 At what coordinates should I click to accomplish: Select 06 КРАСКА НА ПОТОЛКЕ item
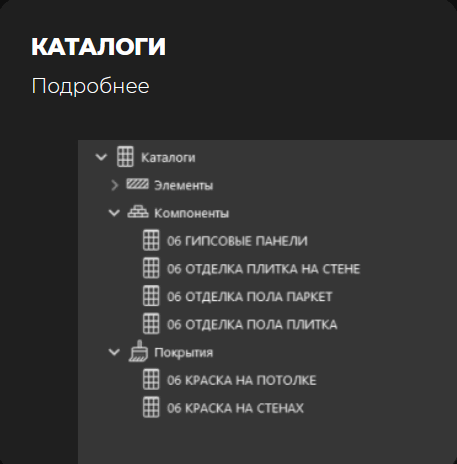click(242, 380)
